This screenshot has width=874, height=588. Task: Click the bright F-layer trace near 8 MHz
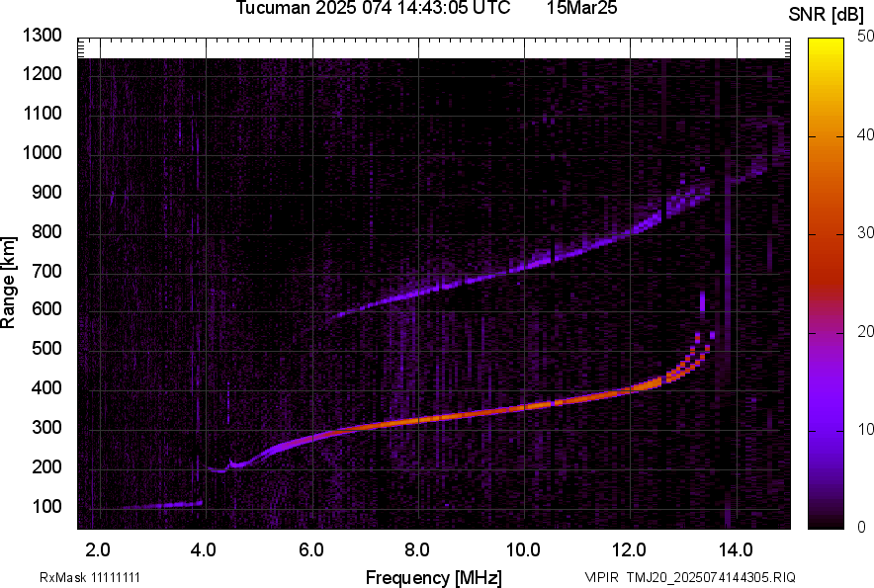[418, 421]
